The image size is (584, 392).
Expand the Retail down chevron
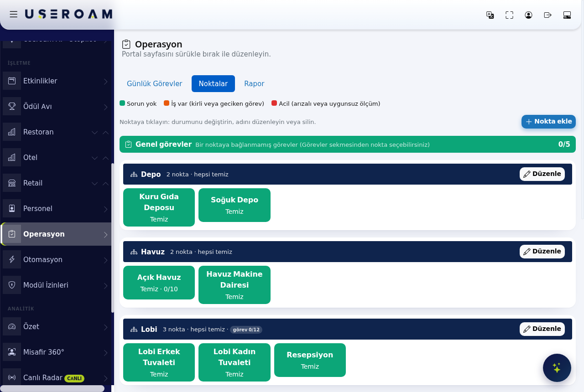point(94,184)
